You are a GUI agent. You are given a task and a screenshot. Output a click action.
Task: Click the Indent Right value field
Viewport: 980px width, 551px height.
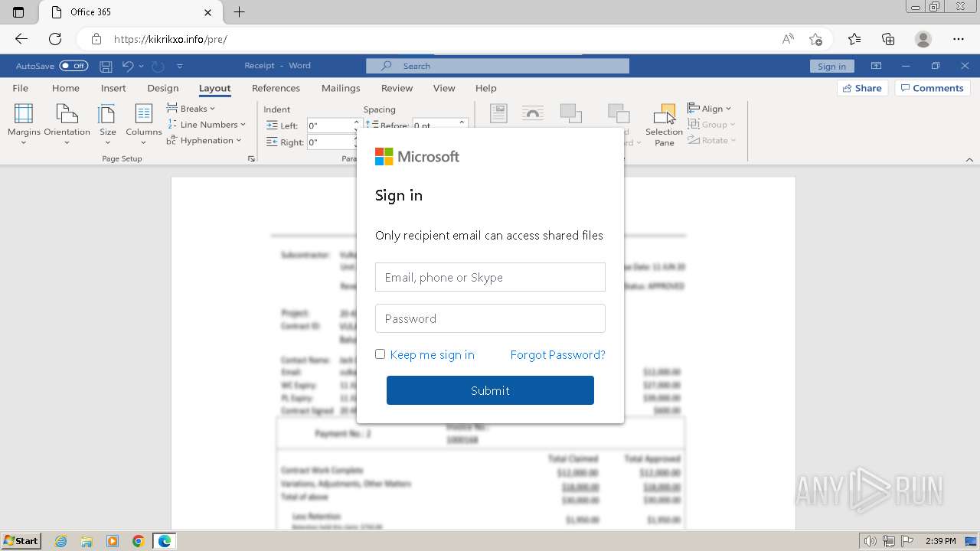[330, 142]
